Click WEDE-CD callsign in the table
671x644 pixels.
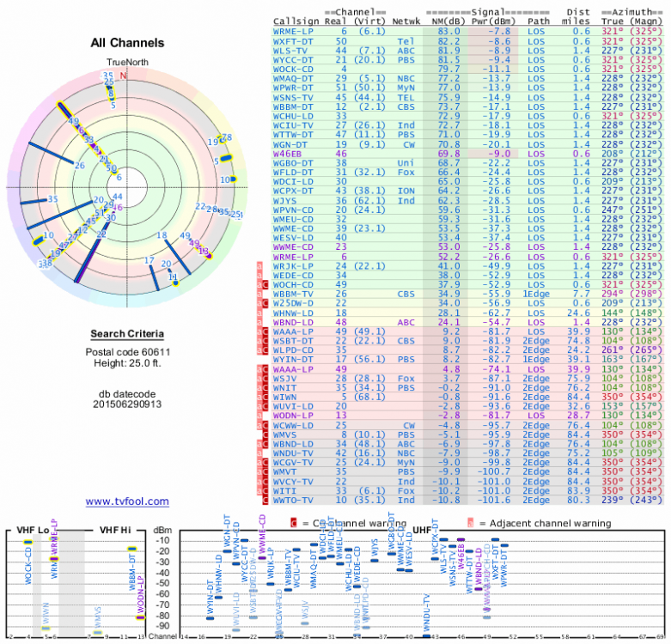point(293,276)
